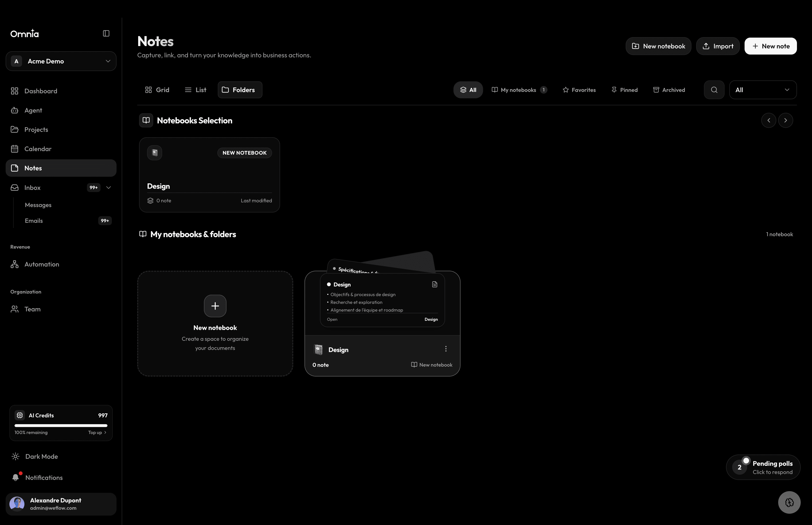Click the notebook cover icon in the Design selection card
This screenshot has height=525, width=812.
tap(154, 153)
